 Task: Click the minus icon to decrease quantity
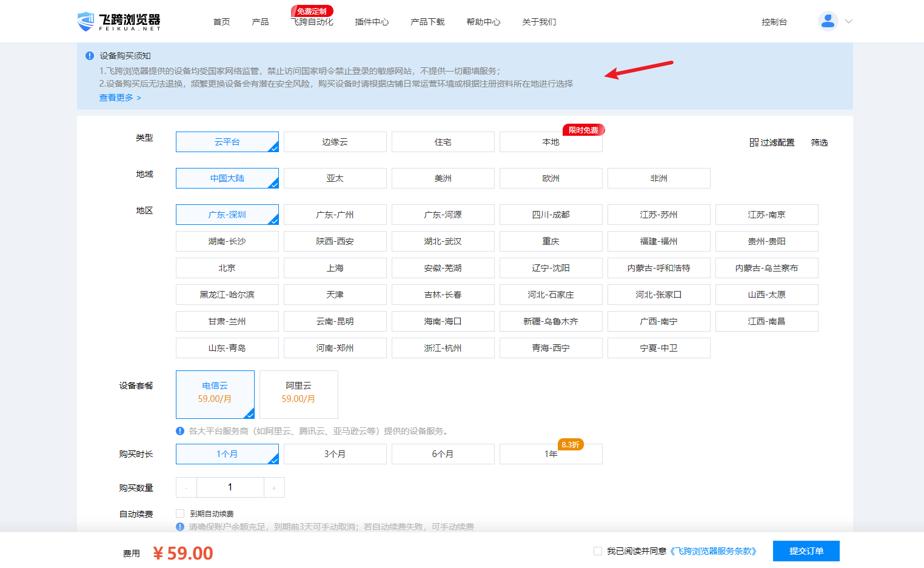pyautogui.click(x=186, y=488)
